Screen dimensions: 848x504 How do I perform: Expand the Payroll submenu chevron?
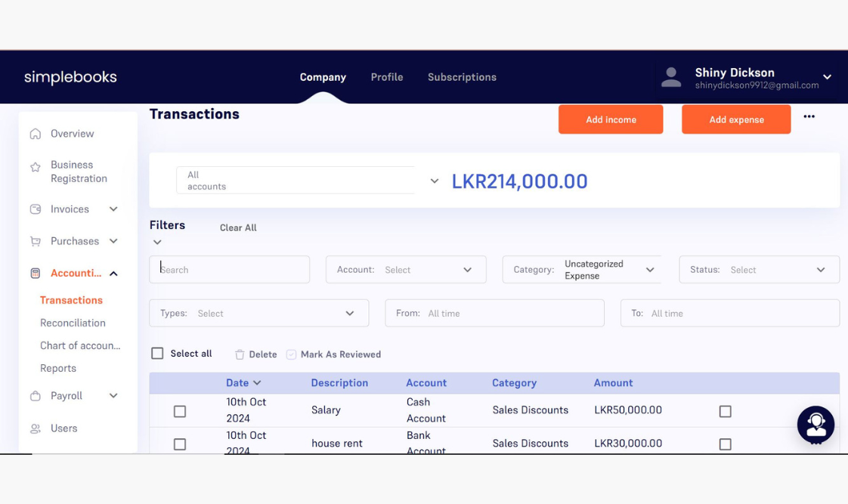pos(113,395)
